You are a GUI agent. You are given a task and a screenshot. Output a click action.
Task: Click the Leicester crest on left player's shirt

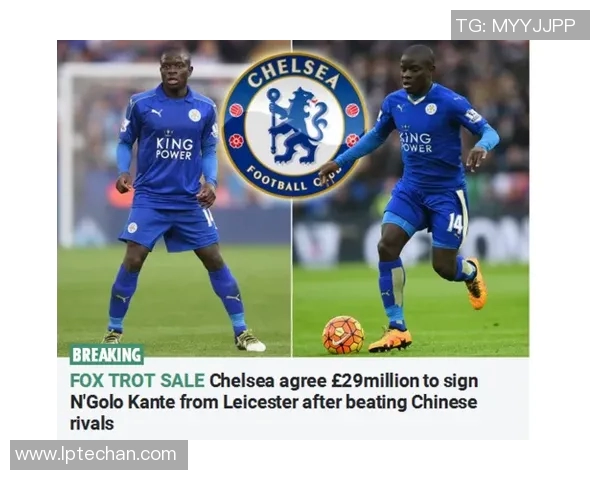194,115
